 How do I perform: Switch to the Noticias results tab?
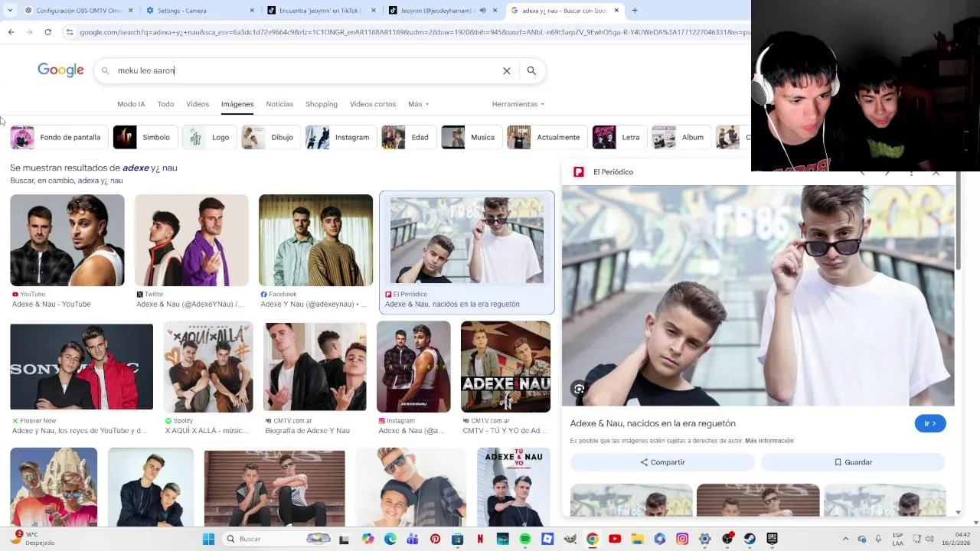[x=279, y=104]
